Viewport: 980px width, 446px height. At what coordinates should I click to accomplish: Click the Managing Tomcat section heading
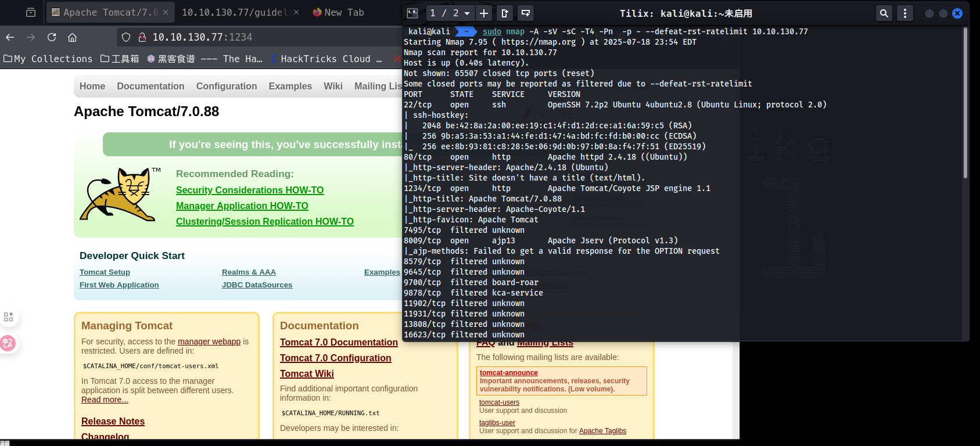(127, 326)
